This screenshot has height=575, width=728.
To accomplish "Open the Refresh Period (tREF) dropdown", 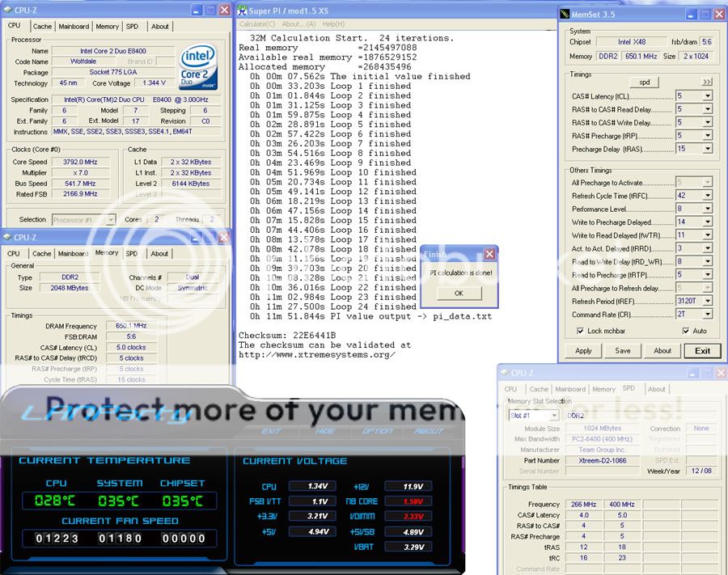I will point(707,301).
